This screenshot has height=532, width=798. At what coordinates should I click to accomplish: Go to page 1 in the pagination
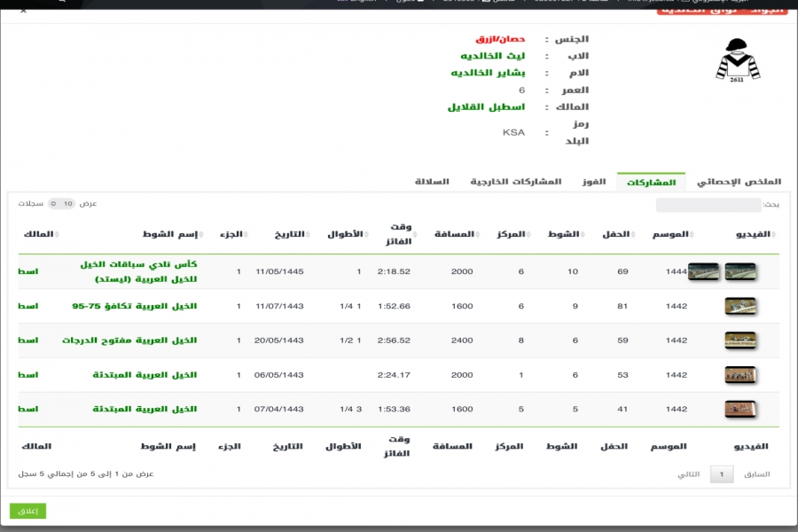tap(722, 474)
